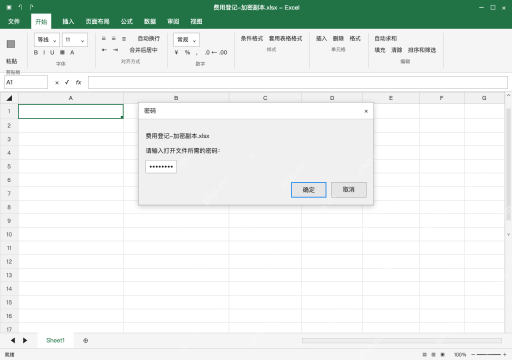This screenshot has height=360, width=512.
Task: Select the Sheet1 tab
Action: pos(55,340)
